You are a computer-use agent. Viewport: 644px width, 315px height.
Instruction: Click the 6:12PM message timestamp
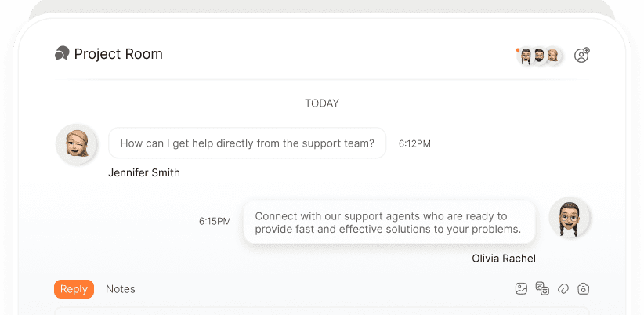[x=414, y=144]
